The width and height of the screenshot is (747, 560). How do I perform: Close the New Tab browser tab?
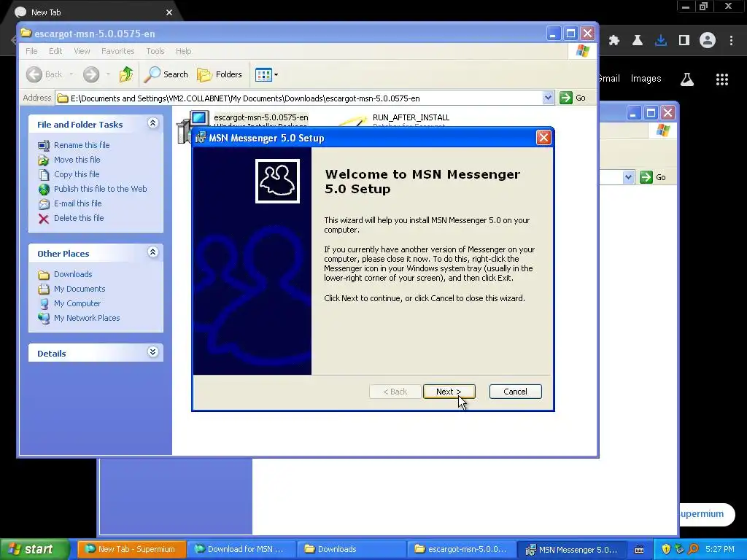pos(169,12)
